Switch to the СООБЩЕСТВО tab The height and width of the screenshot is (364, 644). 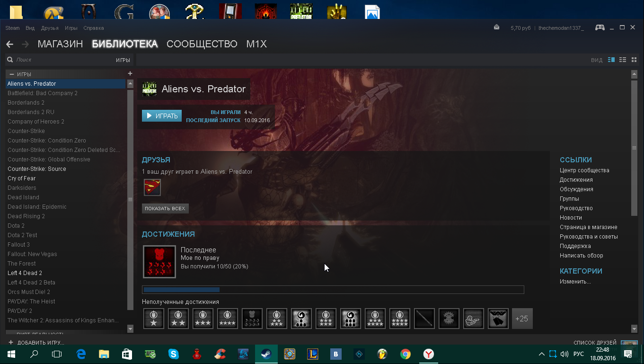pos(202,44)
